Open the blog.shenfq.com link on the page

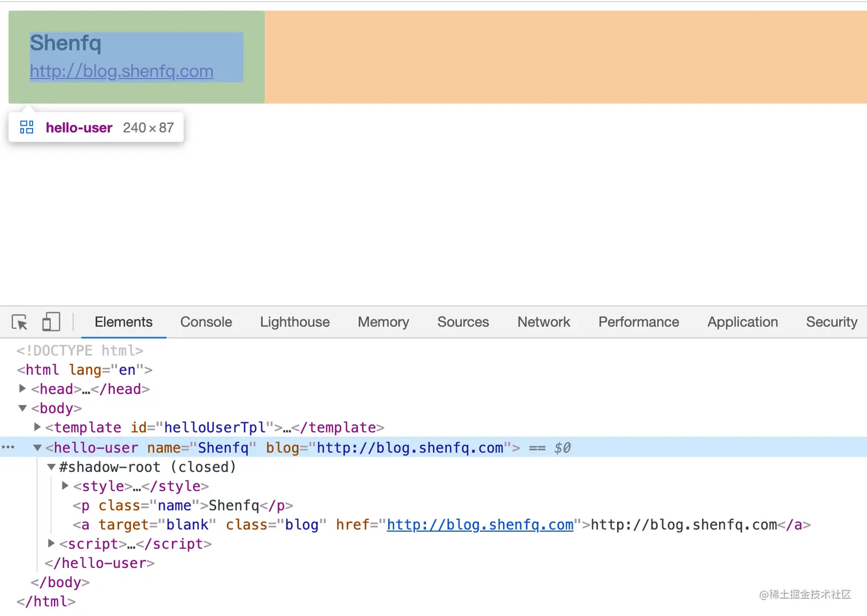tap(122, 71)
